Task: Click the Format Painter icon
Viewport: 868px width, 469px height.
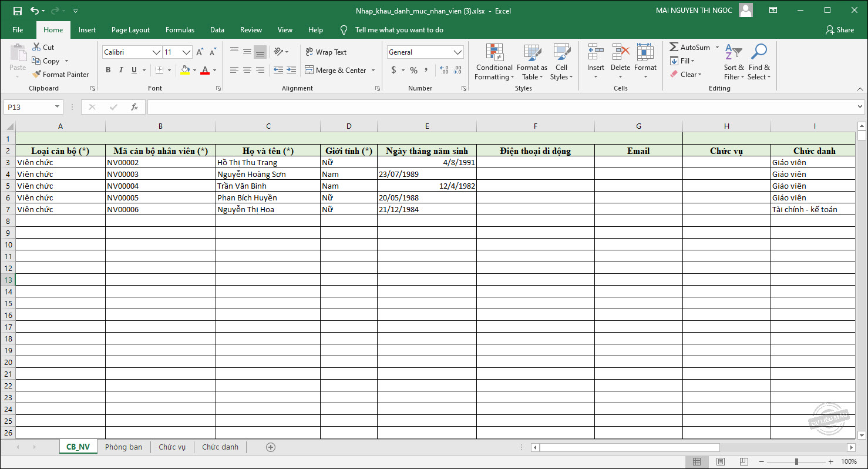Action: 36,75
